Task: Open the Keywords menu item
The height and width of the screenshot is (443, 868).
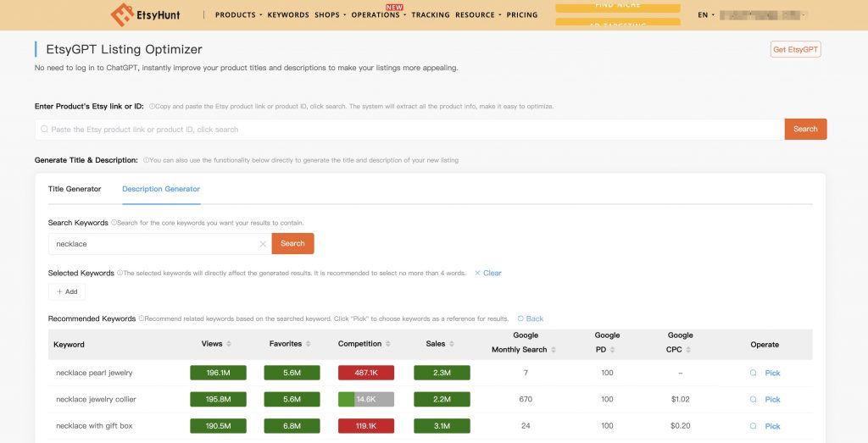Action: 287,15
